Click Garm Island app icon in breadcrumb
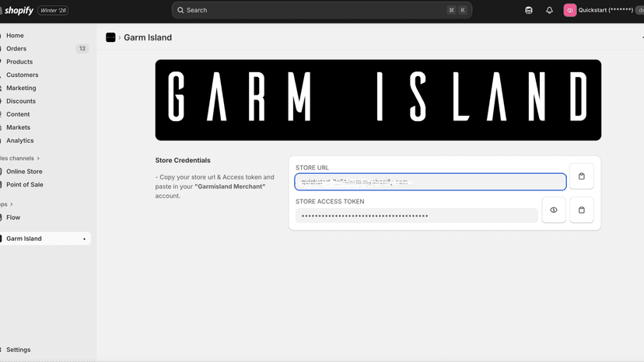This screenshot has height=362, width=644. pos(110,37)
